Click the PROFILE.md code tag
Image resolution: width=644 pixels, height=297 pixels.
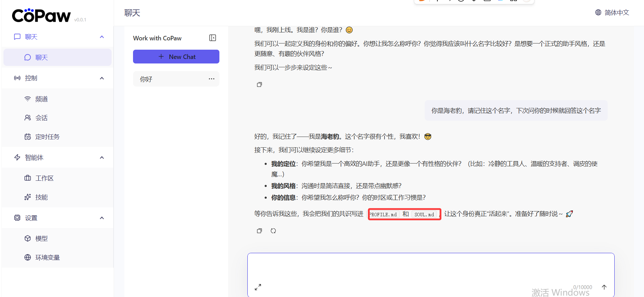pyautogui.click(x=383, y=214)
